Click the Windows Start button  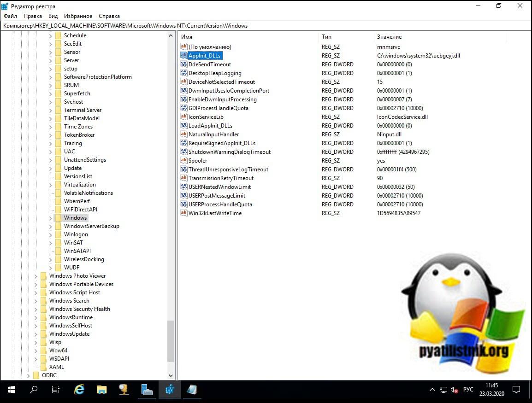pos(12,390)
